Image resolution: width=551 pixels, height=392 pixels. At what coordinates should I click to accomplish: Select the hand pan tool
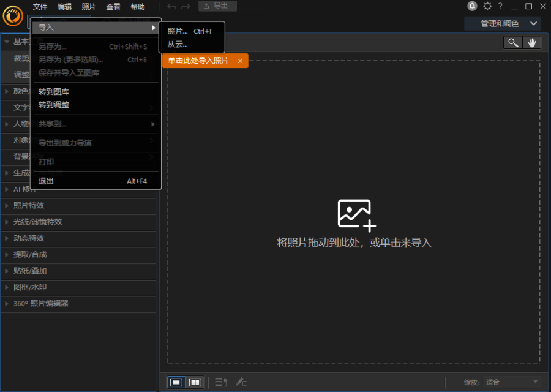point(531,42)
